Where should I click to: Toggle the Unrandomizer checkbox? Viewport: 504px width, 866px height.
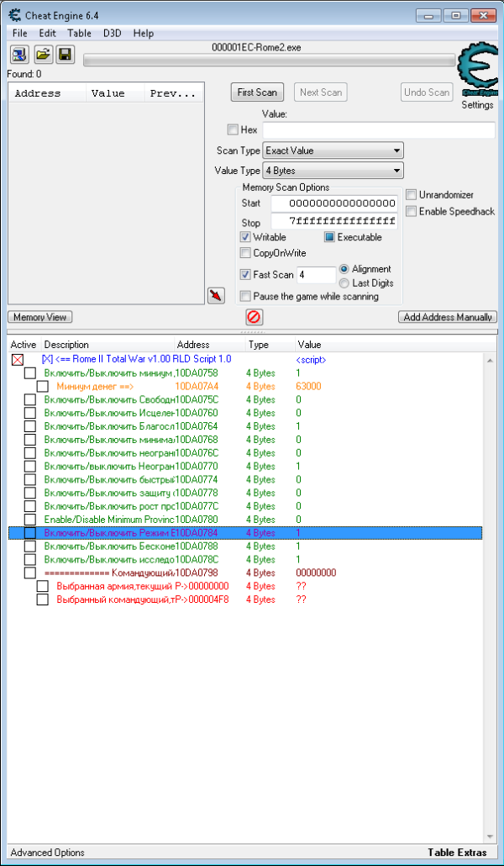[x=412, y=195]
